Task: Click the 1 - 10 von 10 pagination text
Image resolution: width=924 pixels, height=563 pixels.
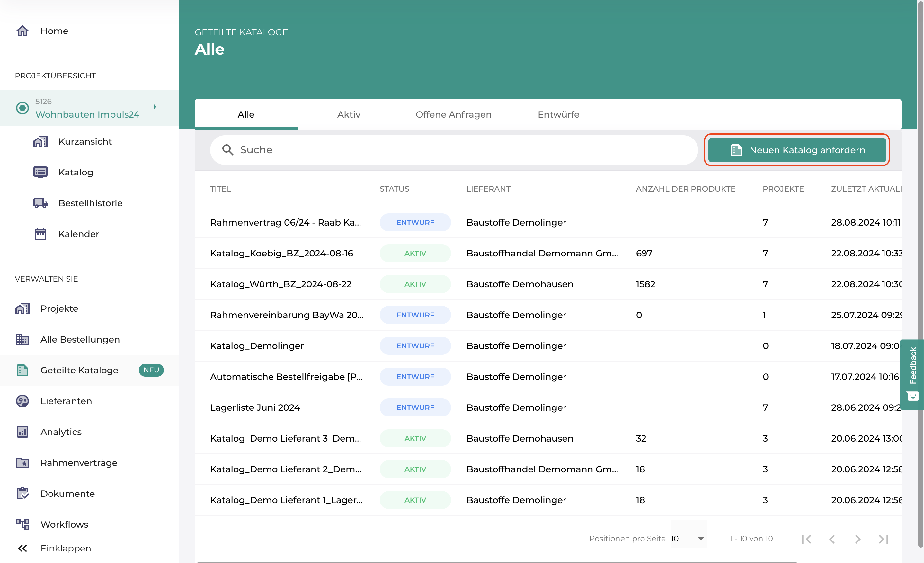Action: [751, 538]
